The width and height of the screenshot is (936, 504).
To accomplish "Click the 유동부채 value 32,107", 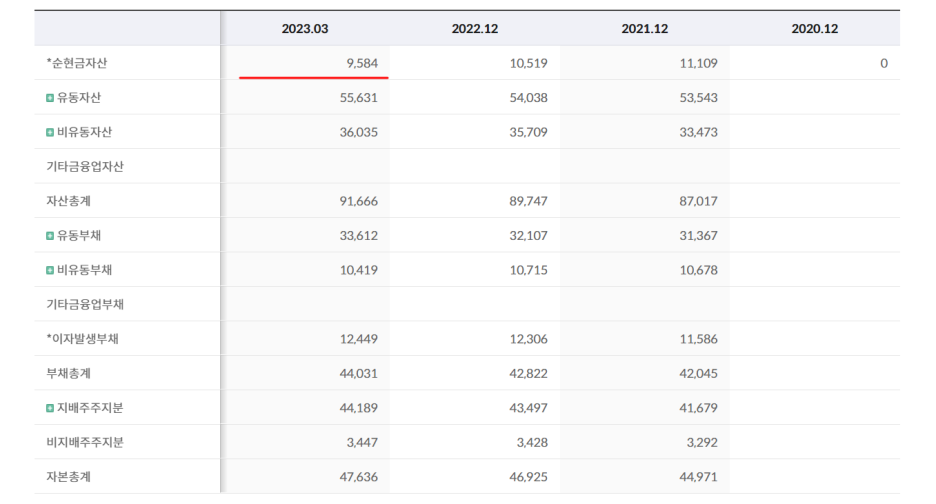I will (x=528, y=236).
